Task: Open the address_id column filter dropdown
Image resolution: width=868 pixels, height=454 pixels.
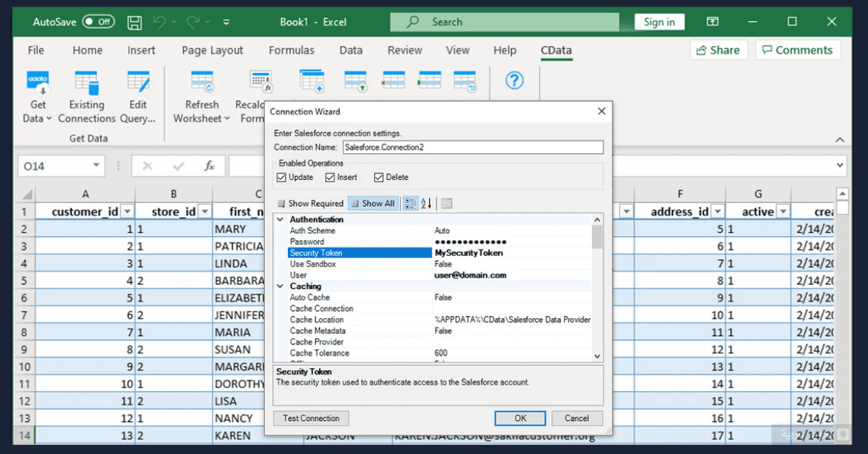Action: tap(718, 212)
